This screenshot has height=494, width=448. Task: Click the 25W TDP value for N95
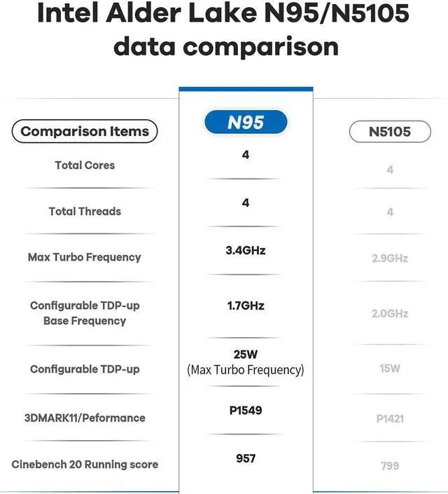coord(246,355)
